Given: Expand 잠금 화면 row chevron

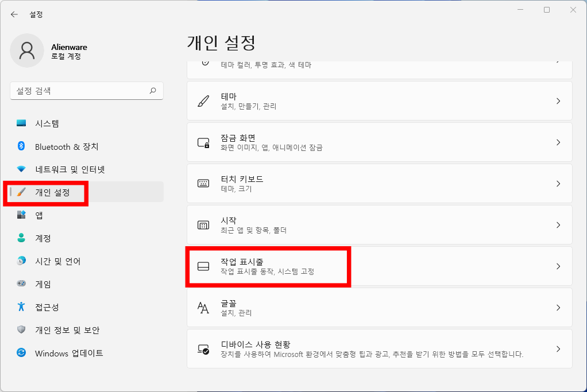Looking at the screenshot, I should (558, 142).
